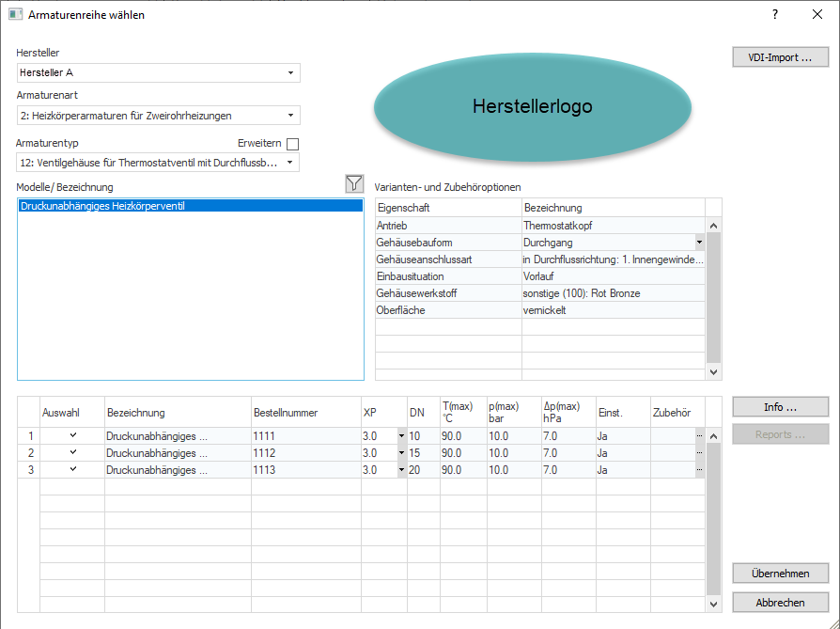Click sonstige (100): Rot Bronze value
Screen dimensions: 840x629
pos(614,293)
